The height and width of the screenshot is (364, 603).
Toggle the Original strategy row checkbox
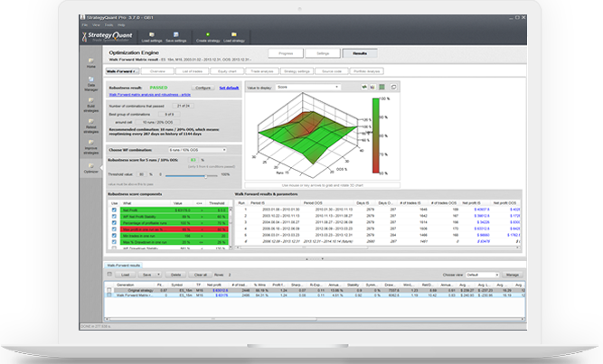(110, 287)
